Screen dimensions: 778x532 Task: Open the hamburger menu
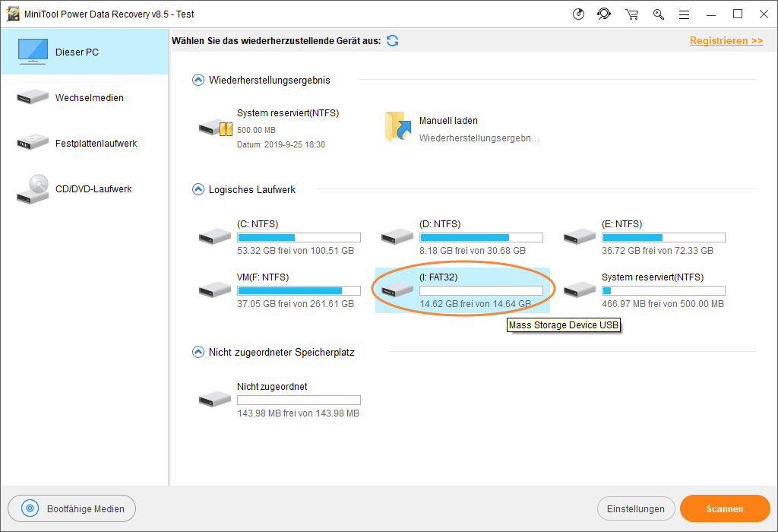coord(684,14)
